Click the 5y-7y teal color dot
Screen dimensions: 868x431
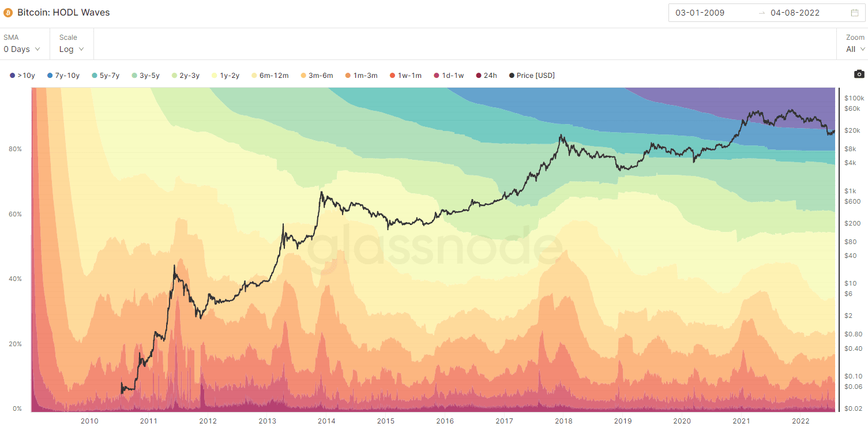point(94,76)
